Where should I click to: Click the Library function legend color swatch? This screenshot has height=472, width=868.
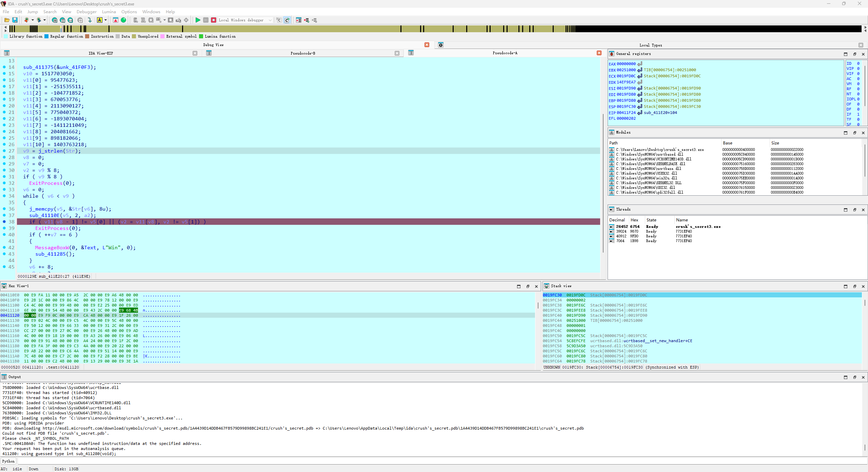[x=6, y=36]
